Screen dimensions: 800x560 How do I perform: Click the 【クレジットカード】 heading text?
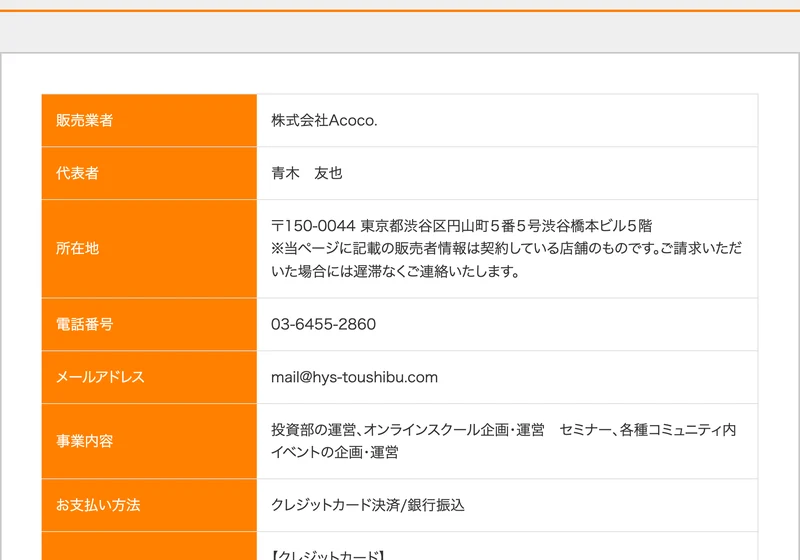pyautogui.click(x=328, y=555)
